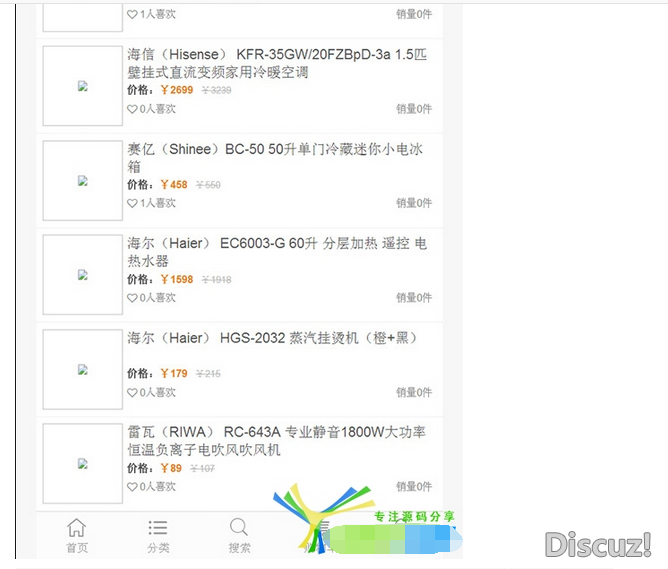Click Hisense air conditioner product thumbnail

[83, 86]
